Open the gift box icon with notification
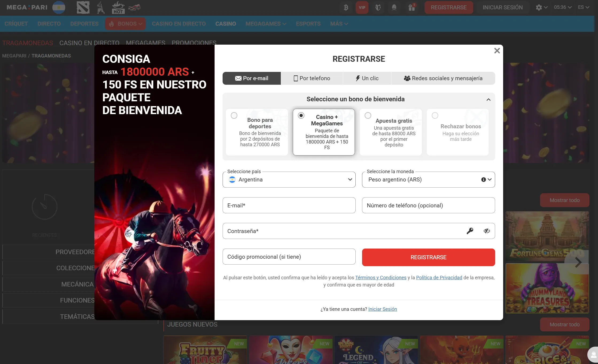Viewport: 598px width, 364px height. point(411,7)
